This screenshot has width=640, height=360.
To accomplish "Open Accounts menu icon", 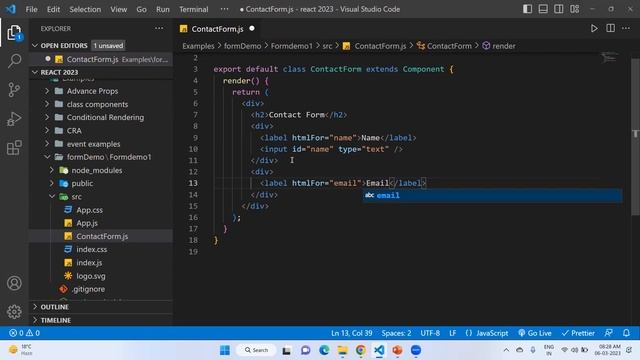I will (x=14, y=283).
